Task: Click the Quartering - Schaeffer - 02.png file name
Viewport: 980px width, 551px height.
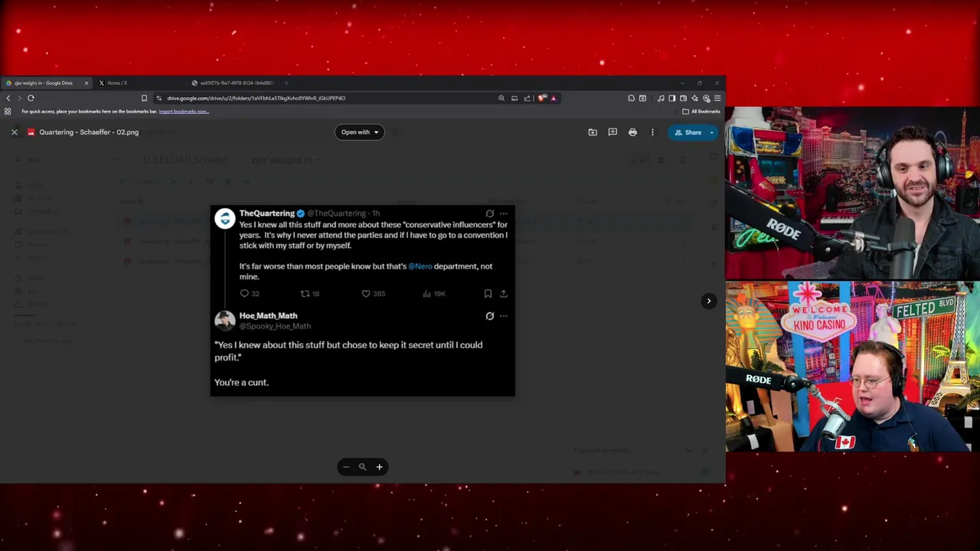Action: click(x=89, y=132)
